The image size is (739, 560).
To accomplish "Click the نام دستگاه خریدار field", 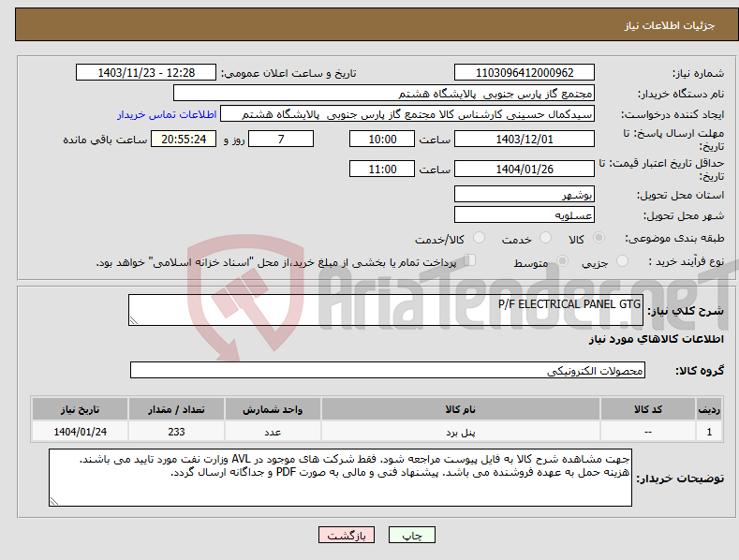I will click(x=384, y=94).
